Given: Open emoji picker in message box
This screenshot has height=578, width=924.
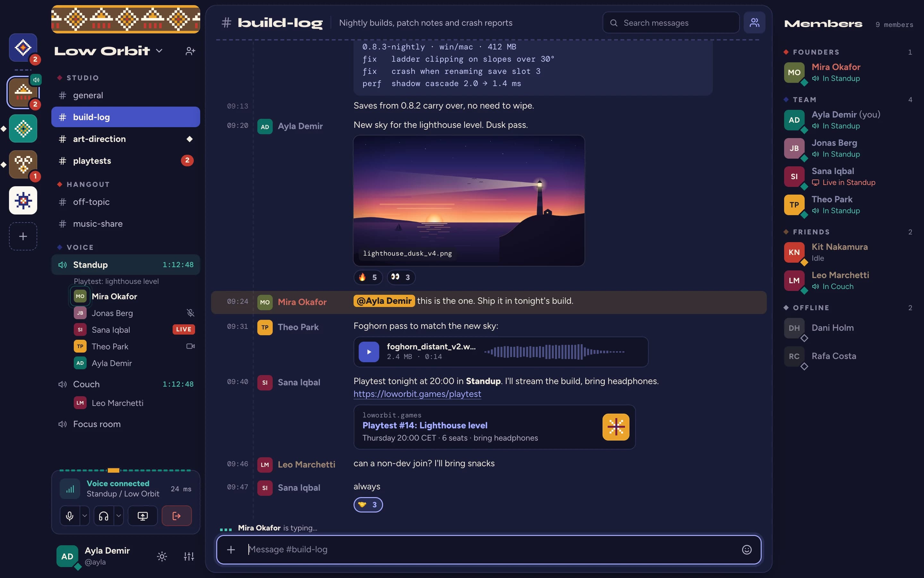Looking at the screenshot, I should point(747,549).
